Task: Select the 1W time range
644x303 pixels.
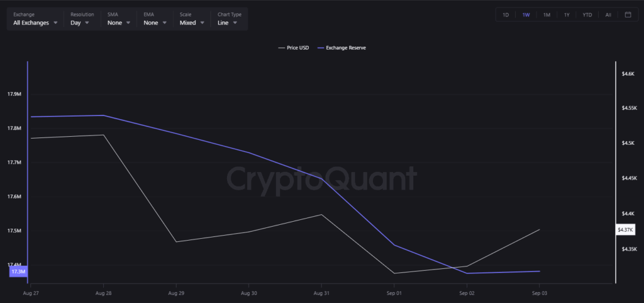Action: [526, 14]
